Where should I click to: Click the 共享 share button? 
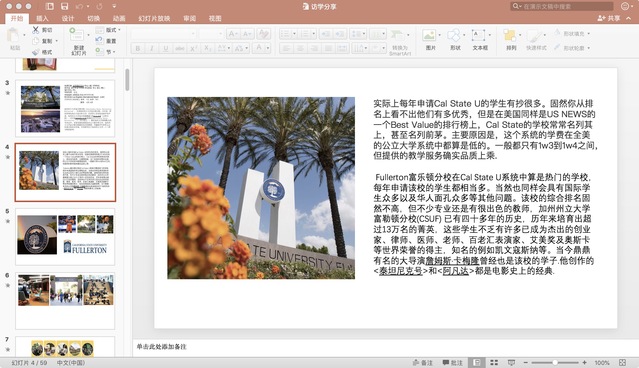tap(609, 18)
